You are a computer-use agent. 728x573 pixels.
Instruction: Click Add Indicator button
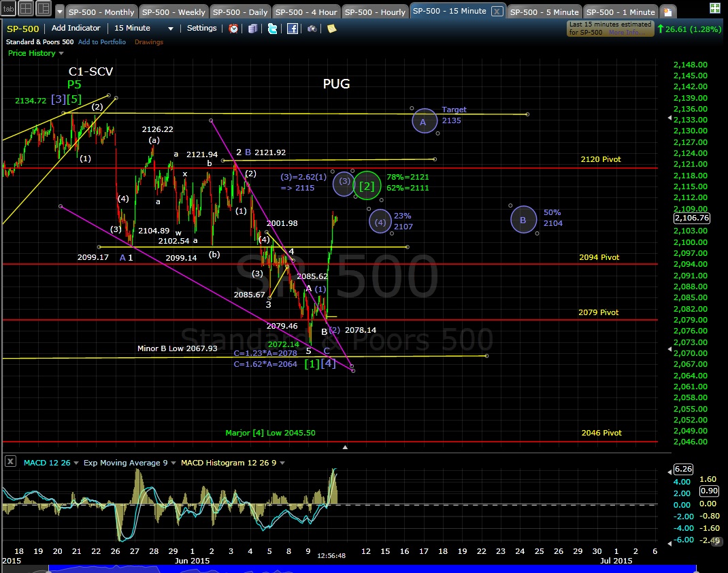[76, 28]
